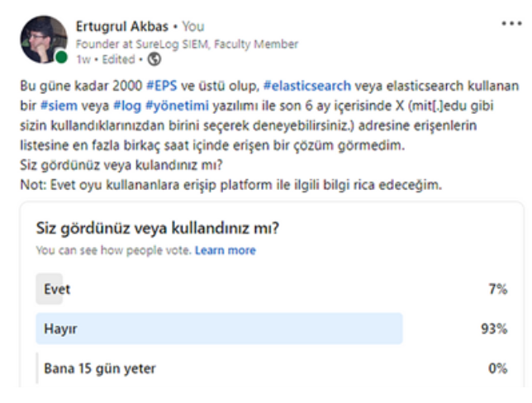
Task: Choose the Bana 15 gün yeter option
Action: 99,368
